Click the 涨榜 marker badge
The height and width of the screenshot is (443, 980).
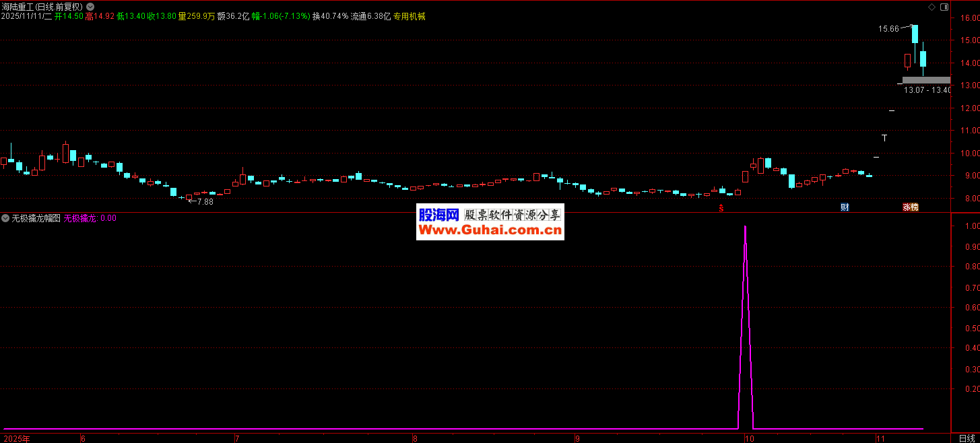(x=910, y=207)
